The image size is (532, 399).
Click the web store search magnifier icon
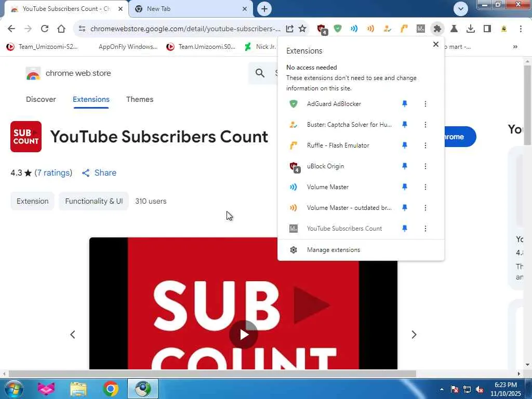coord(260,73)
